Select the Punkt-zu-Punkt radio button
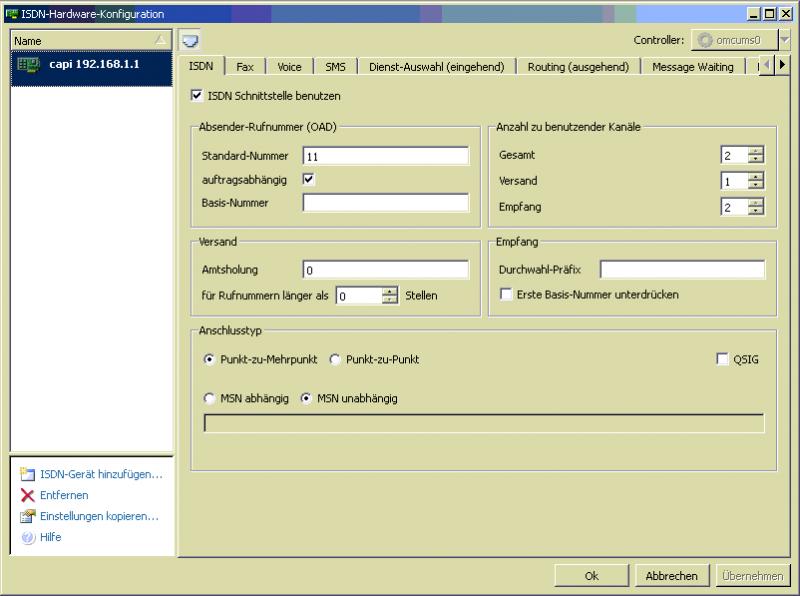The image size is (800, 596). (x=335, y=360)
